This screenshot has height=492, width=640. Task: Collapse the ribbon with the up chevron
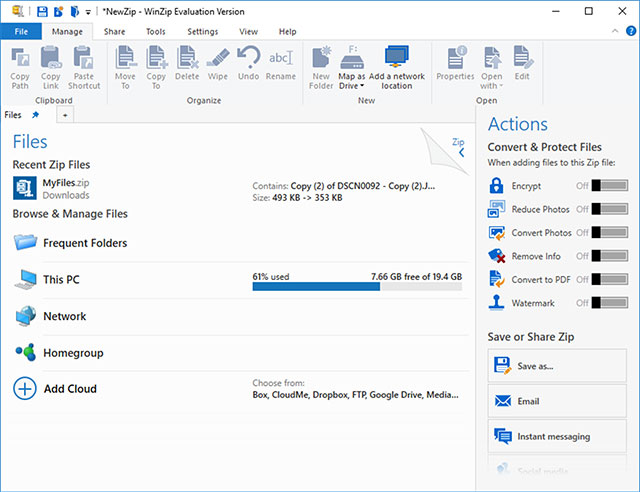(615, 31)
